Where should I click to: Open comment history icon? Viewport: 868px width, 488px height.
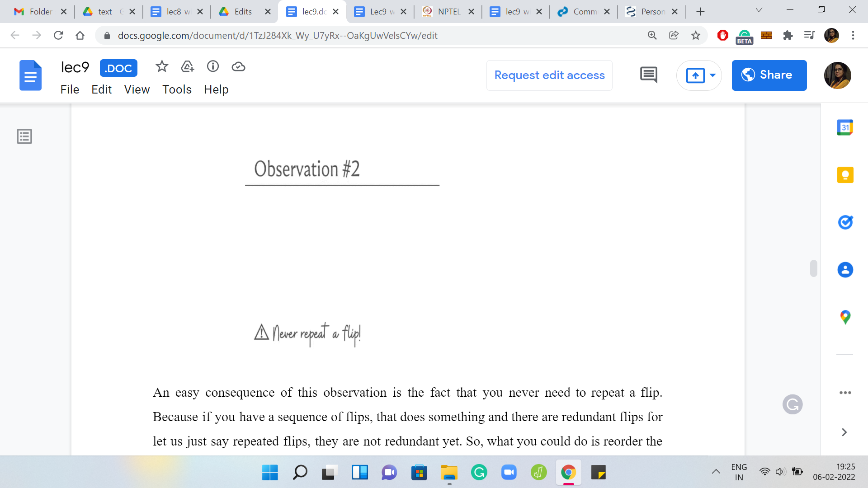tap(649, 75)
